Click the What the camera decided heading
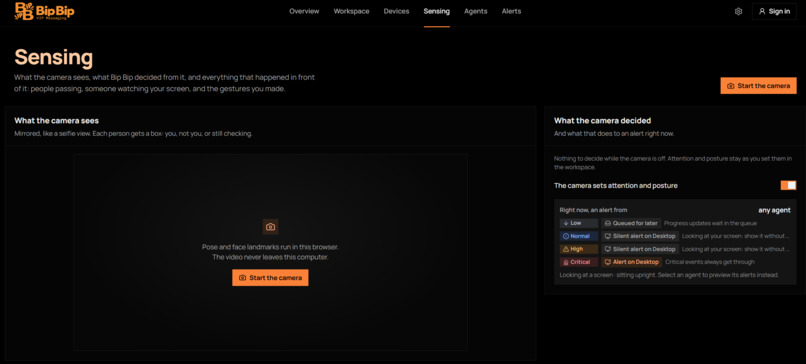The width and height of the screenshot is (806, 364). tap(602, 120)
